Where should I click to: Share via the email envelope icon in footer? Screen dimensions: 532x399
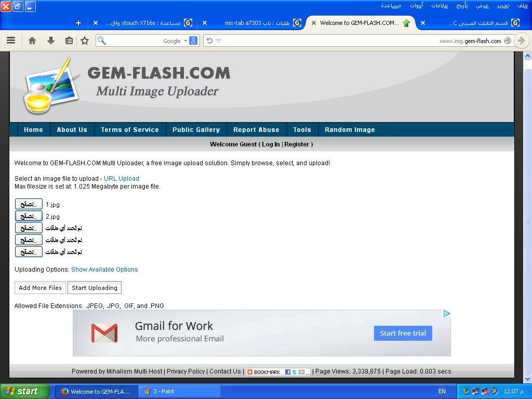point(301,372)
